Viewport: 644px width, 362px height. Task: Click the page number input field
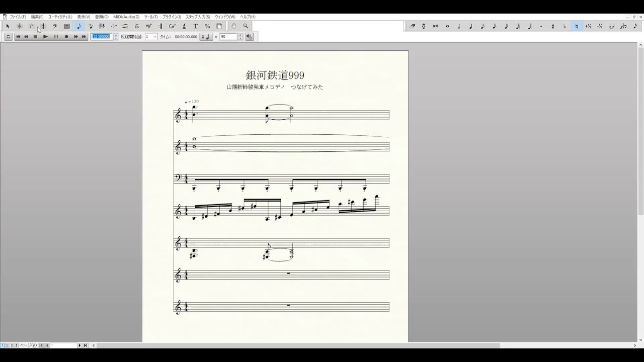click(x=63, y=345)
